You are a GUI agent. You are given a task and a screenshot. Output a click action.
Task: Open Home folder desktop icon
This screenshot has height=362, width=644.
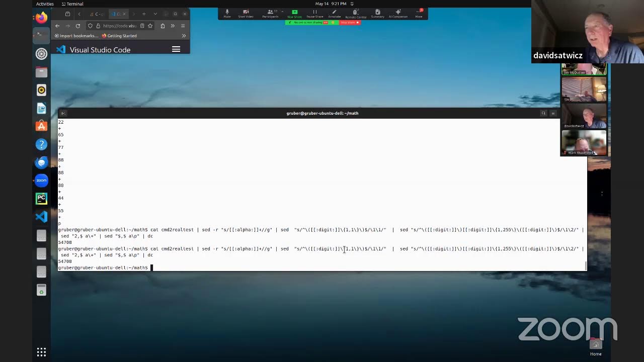point(596,347)
